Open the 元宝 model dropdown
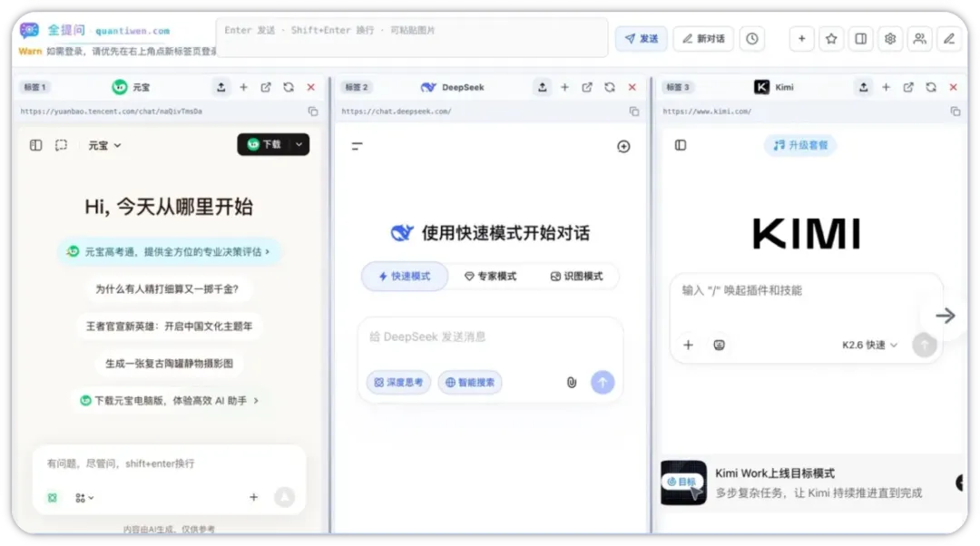The image size is (980, 546). [104, 145]
